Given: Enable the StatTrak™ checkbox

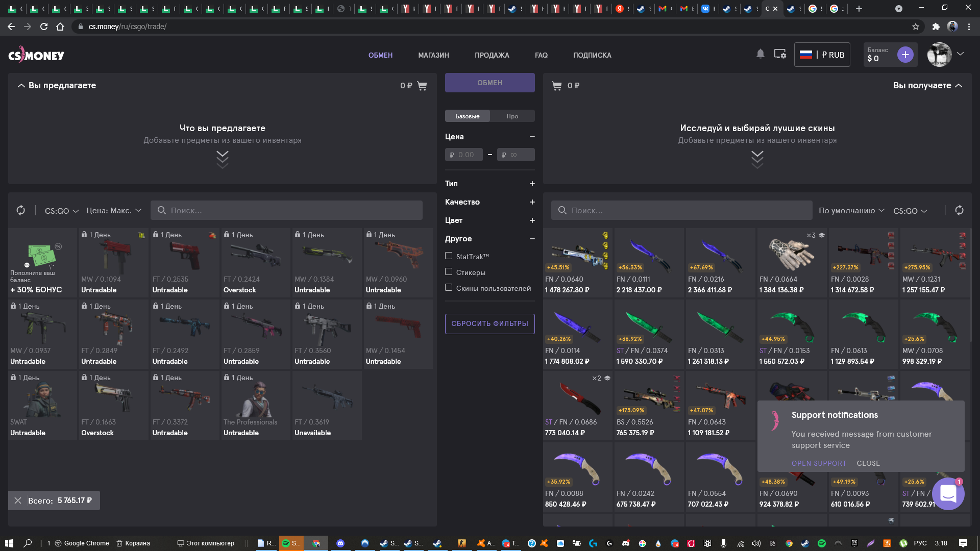Looking at the screenshot, I should coord(449,256).
